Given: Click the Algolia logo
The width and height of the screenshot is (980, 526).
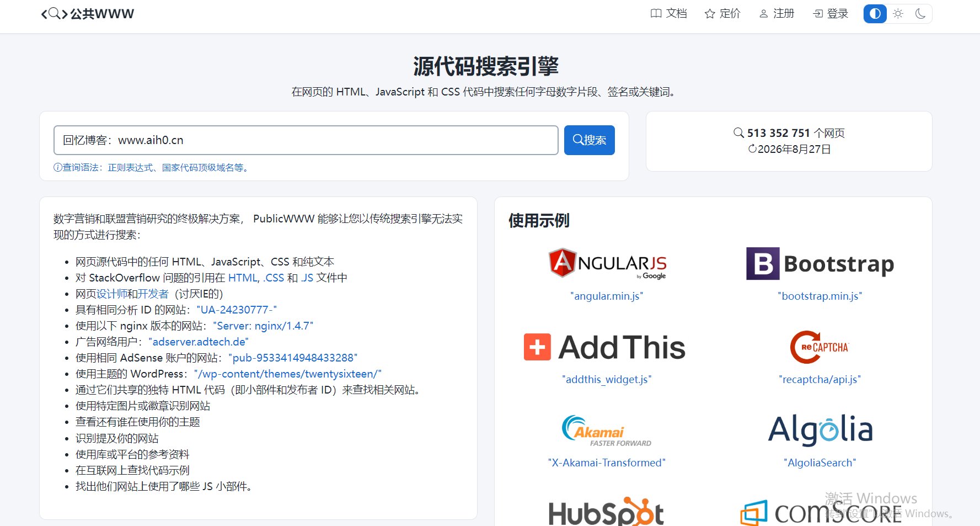Looking at the screenshot, I should [x=820, y=430].
